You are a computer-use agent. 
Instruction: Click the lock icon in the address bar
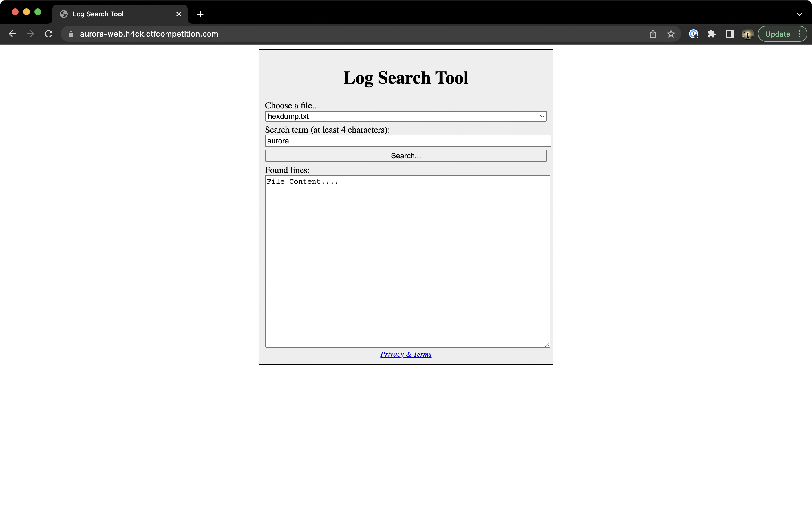[x=71, y=34]
